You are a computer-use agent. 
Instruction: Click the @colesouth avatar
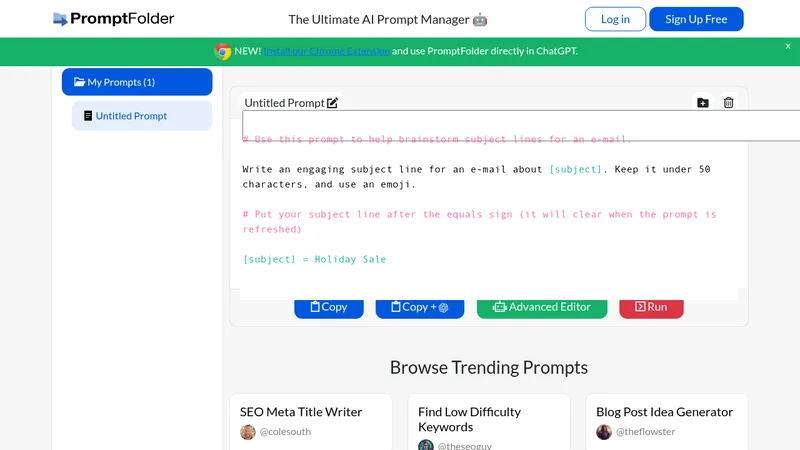[248, 432]
